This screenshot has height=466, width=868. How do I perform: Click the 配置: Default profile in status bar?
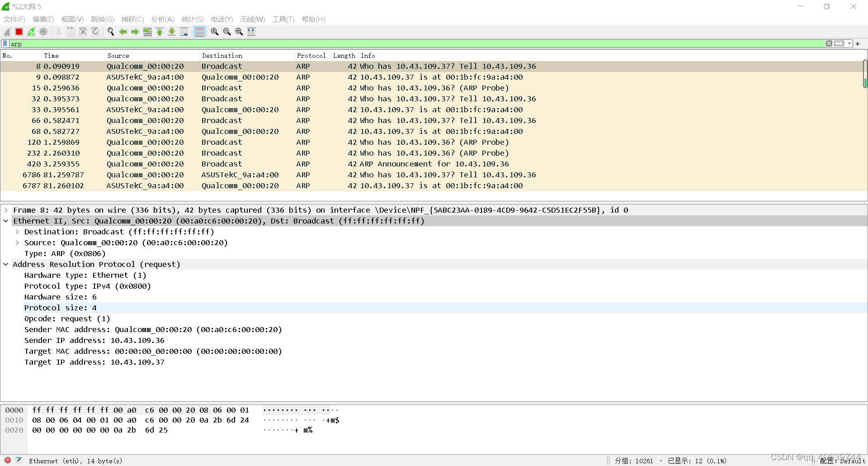[x=843, y=461]
